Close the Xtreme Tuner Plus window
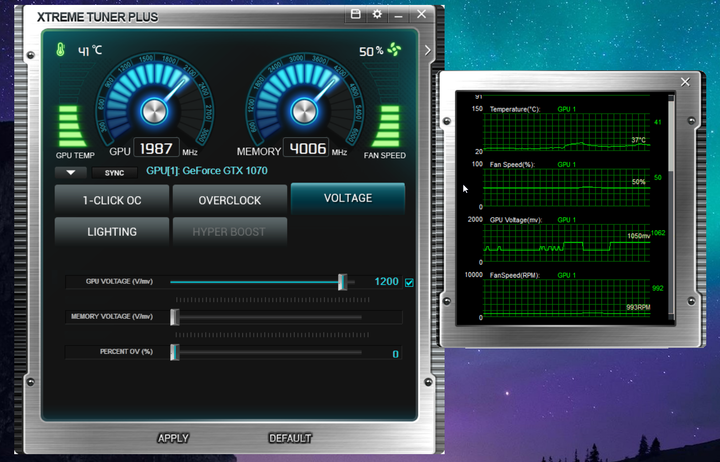Image resolution: width=720 pixels, height=462 pixels. point(422,14)
